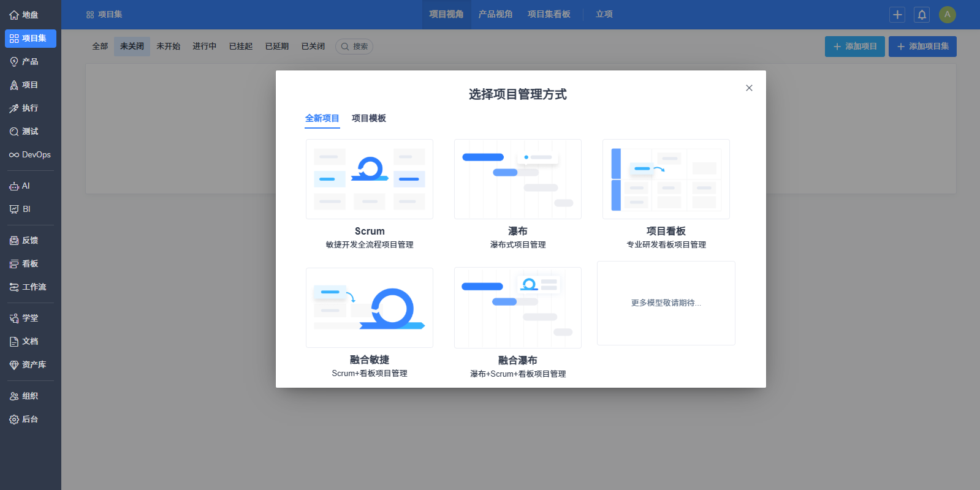Viewport: 980px width, 490px height.
Task: Choose the Scrum project model thumbnail
Action: [370, 179]
